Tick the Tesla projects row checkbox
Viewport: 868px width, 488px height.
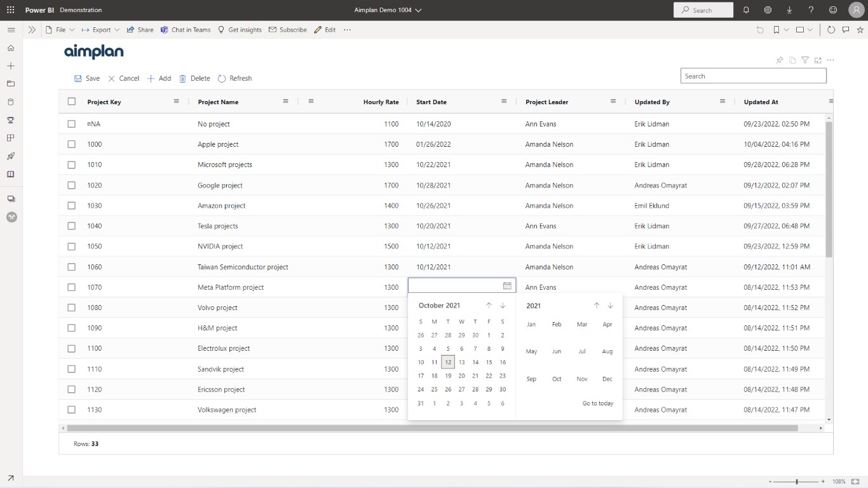[72, 226]
